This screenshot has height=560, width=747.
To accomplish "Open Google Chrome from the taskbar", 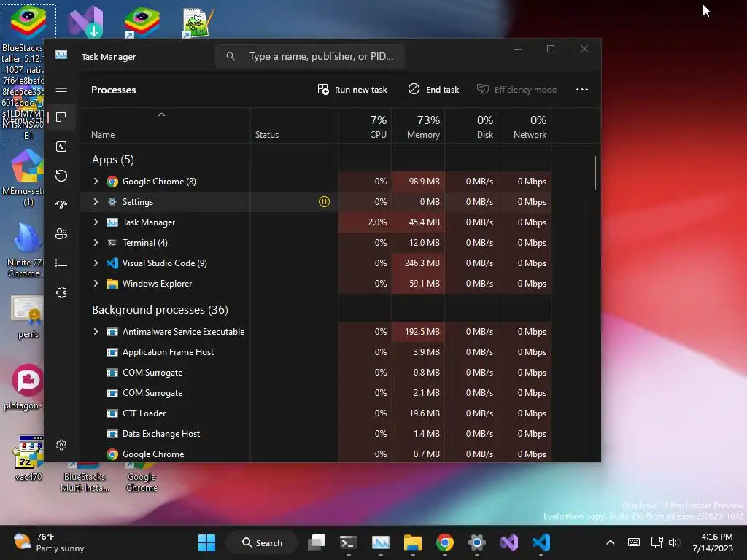I will pyautogui.click(x=444, y=542).
